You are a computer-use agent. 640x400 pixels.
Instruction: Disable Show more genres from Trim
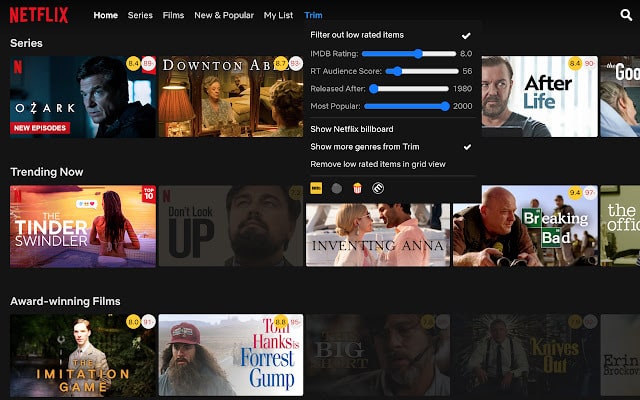point(391,147)
